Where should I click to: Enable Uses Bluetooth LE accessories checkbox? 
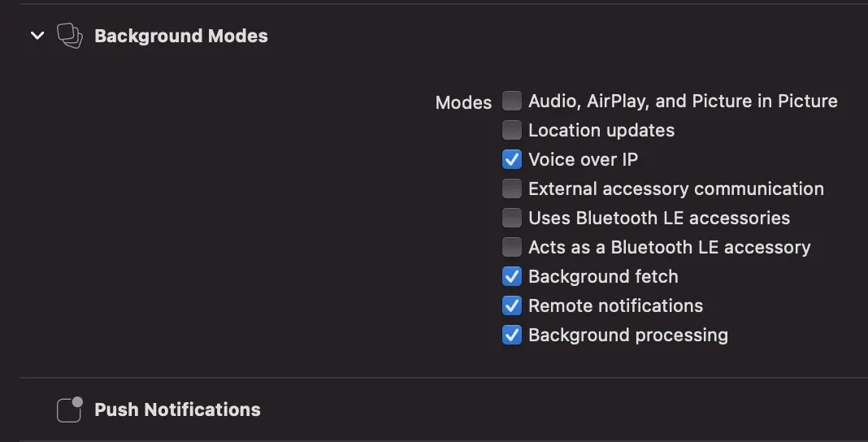click(511, 218)
